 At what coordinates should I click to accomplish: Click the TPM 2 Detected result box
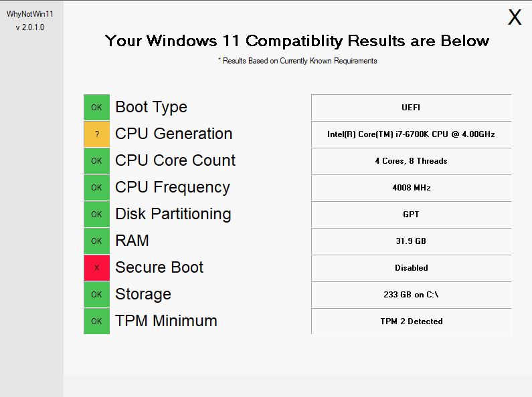point(411,321)
